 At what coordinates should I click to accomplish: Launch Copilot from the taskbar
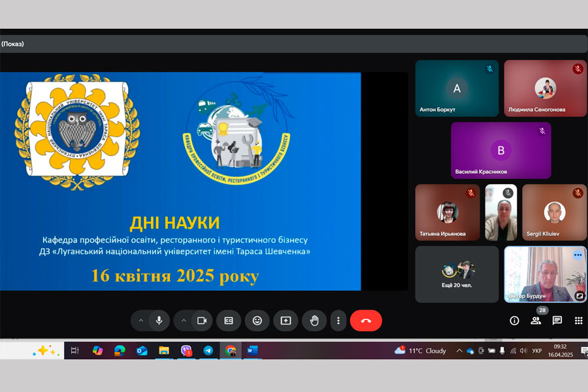tap(97, 350)
